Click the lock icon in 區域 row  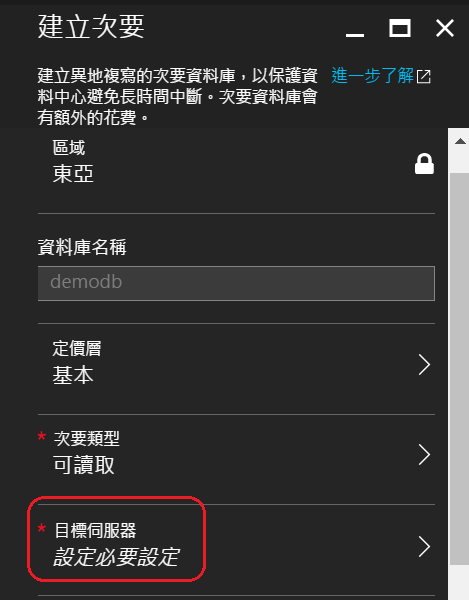tap(424, 164)
